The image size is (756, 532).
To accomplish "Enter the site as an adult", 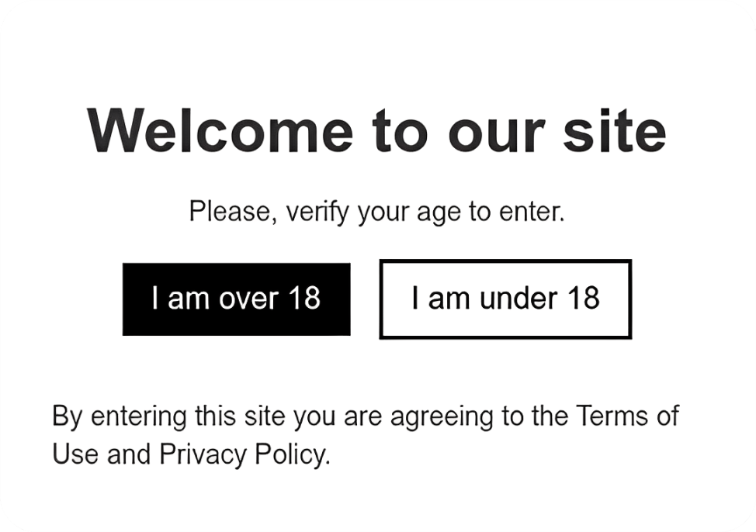I will (236, 299).
